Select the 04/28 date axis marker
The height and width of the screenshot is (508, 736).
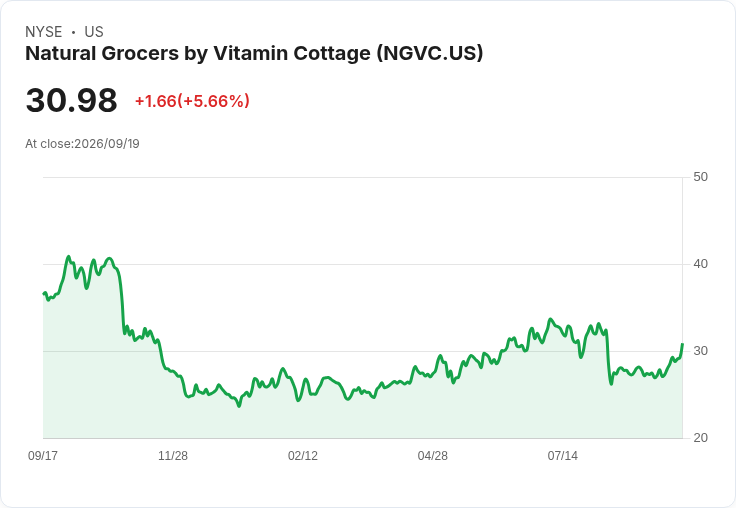coord(432,455)
